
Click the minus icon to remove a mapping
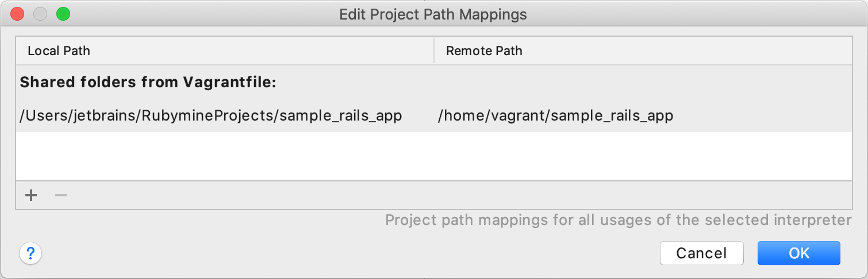click(x=61, y=195)
